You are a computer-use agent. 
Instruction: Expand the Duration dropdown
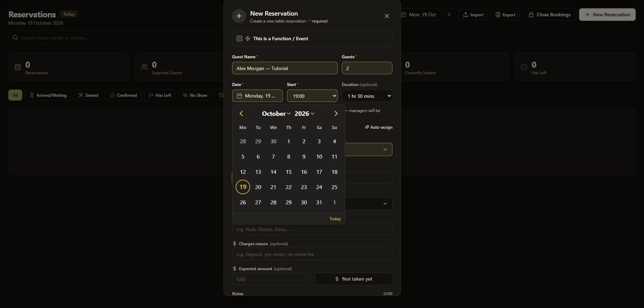[x=367, y=96]
